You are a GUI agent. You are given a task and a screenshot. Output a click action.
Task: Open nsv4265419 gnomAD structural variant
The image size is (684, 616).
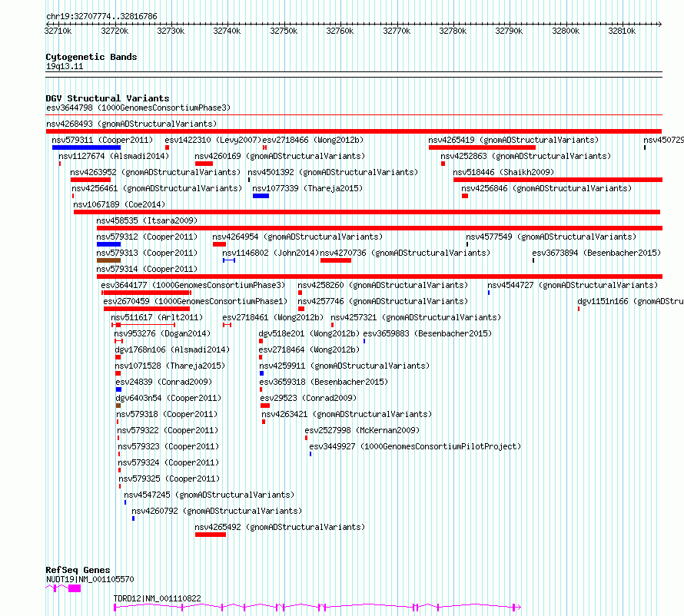513,140
